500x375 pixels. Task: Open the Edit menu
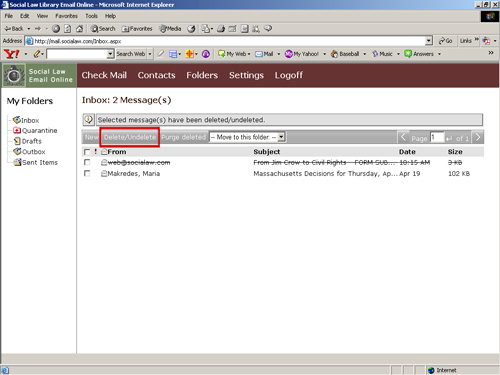(x=24, y=16)
